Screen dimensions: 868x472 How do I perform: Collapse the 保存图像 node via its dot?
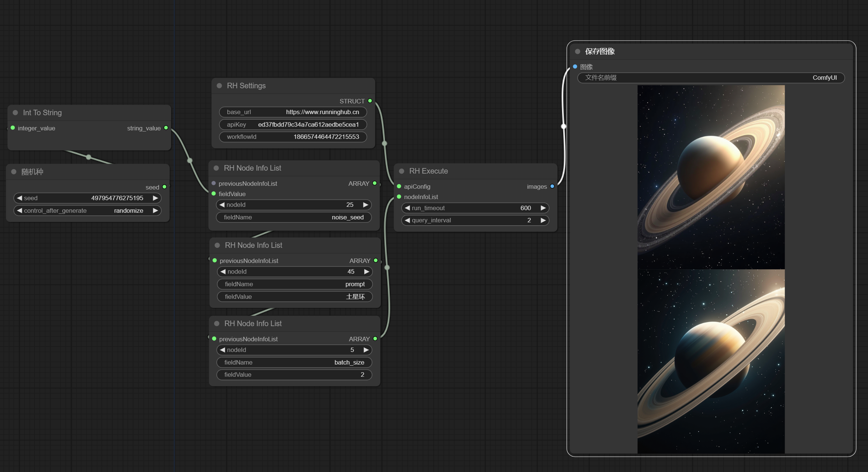point(578,51)
